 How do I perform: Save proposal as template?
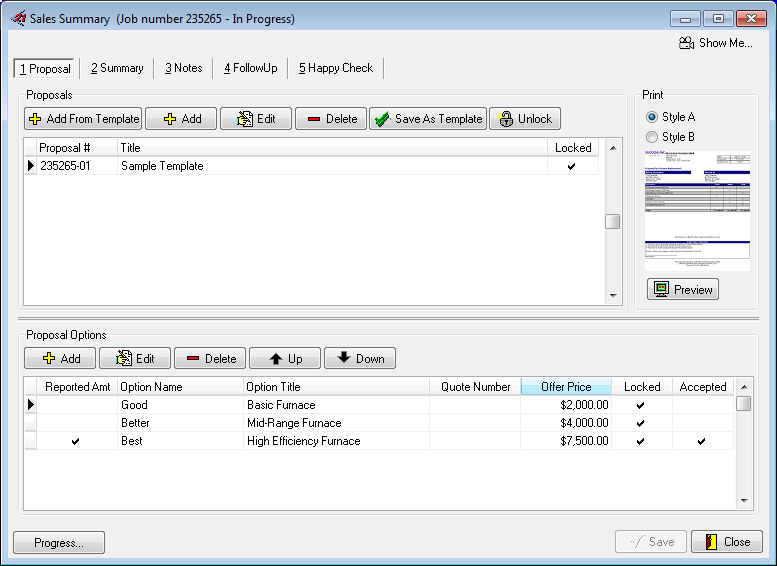(x=428, y=119)
